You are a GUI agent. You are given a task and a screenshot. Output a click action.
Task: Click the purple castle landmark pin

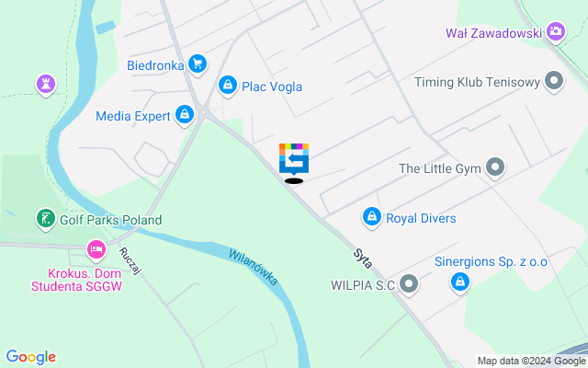(46, 85)
